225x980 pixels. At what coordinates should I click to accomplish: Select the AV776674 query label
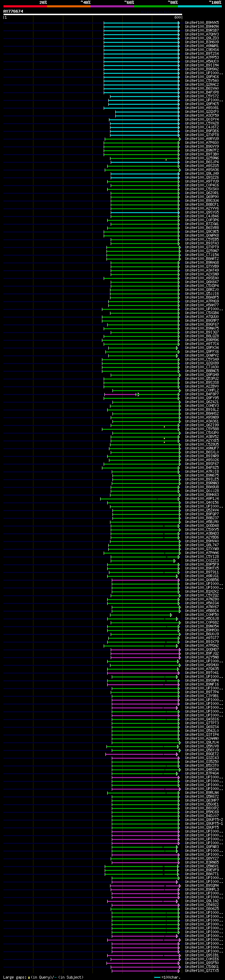tap(13, 11)
